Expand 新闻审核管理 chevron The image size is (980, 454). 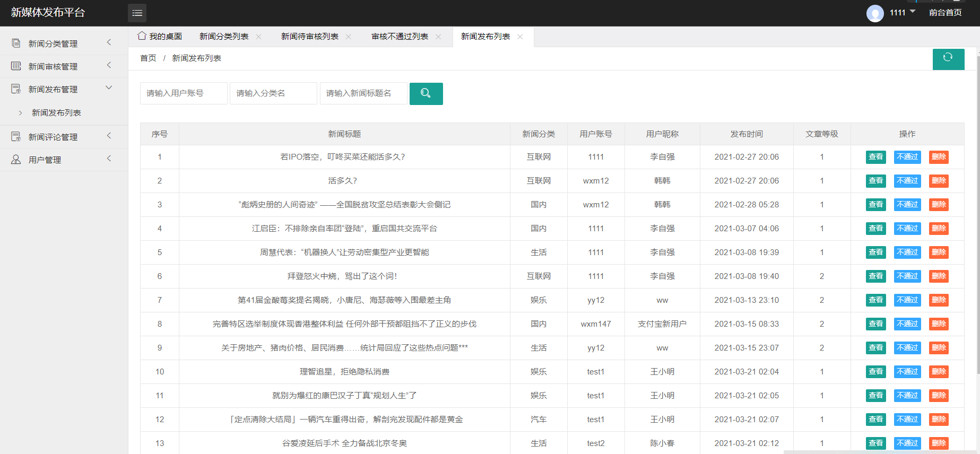tap(109, 65)
